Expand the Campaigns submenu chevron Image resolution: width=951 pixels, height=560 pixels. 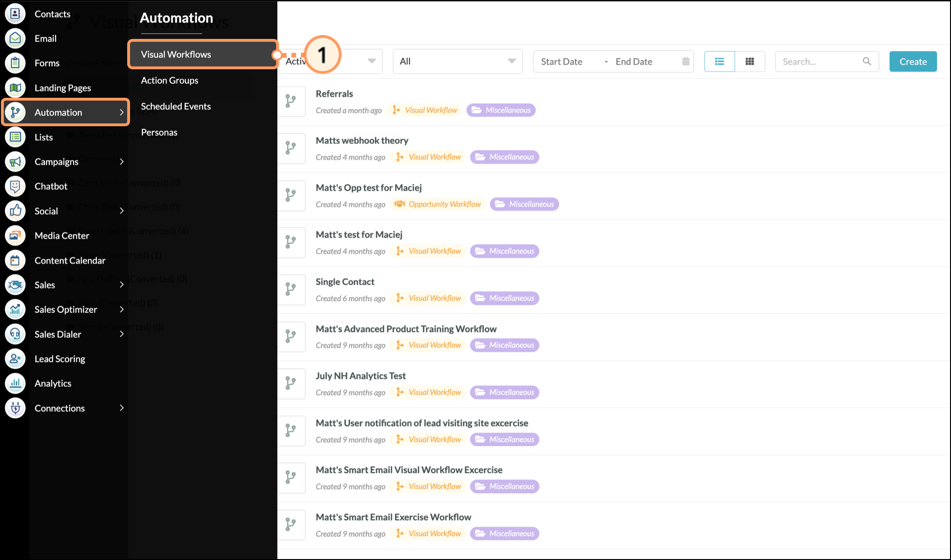point(122,162)
